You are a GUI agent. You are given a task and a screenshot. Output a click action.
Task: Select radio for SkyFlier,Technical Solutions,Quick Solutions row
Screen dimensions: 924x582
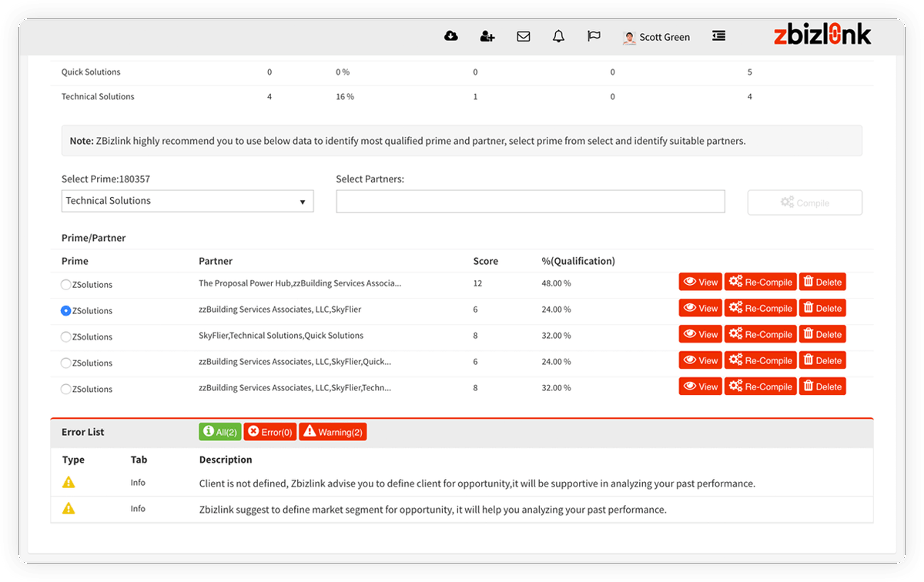pos(66,337)
